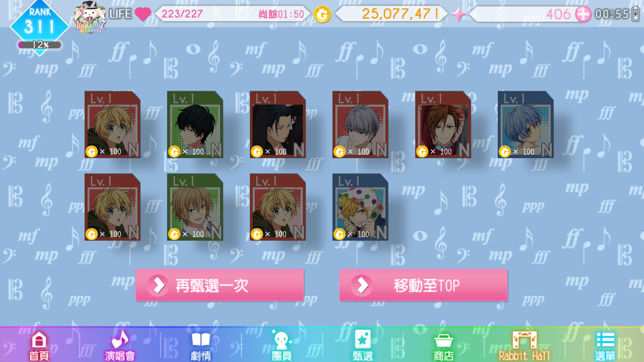Select the polka-dot hood character card

(360, 207)
